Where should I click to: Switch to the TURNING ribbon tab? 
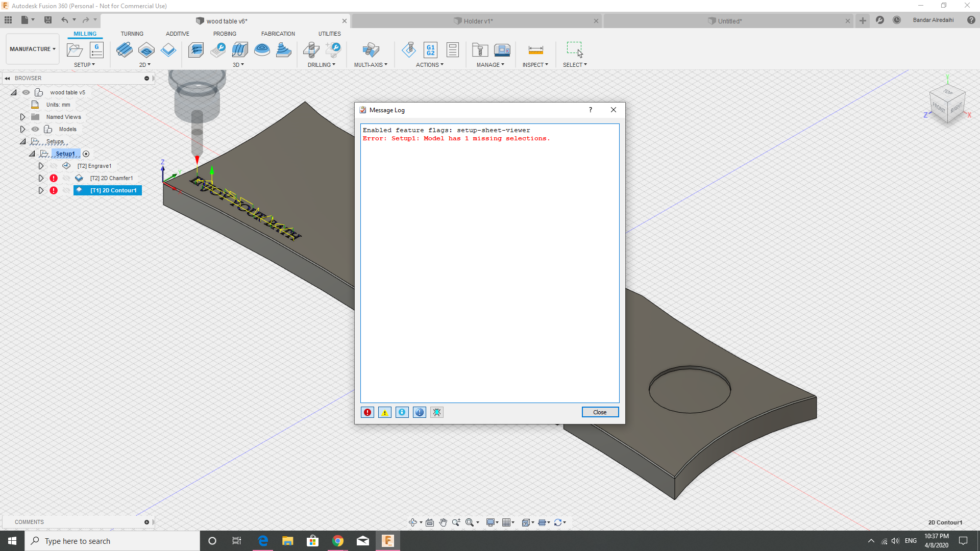point(132,33)
